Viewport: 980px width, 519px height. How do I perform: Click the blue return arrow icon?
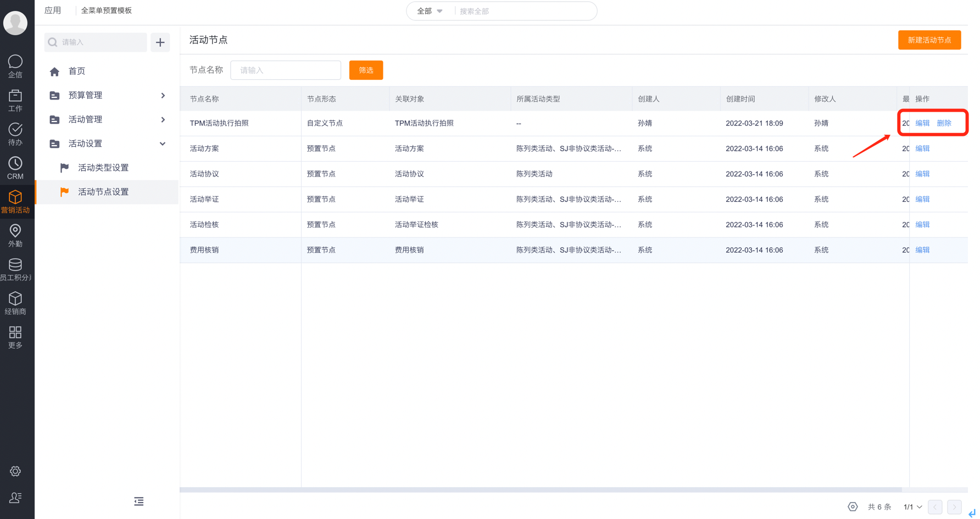click(972, 513)
